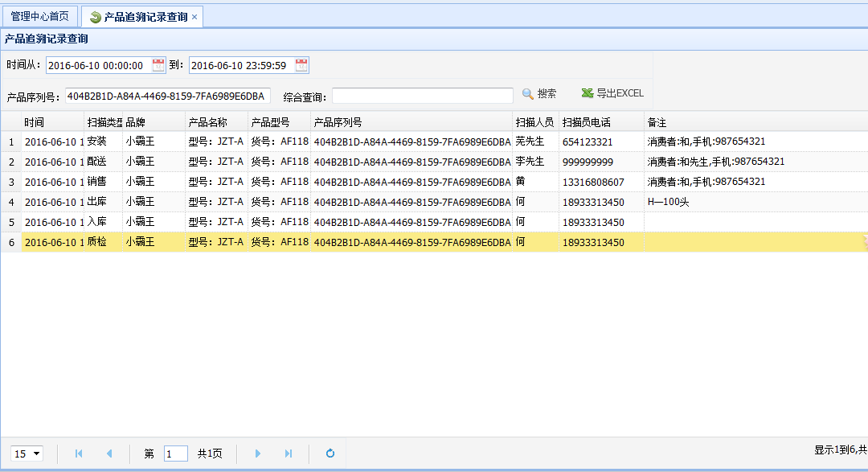Switch to 管理中心首页 tab
Screen dimensions: 868x472
click(x=39, y=16)
